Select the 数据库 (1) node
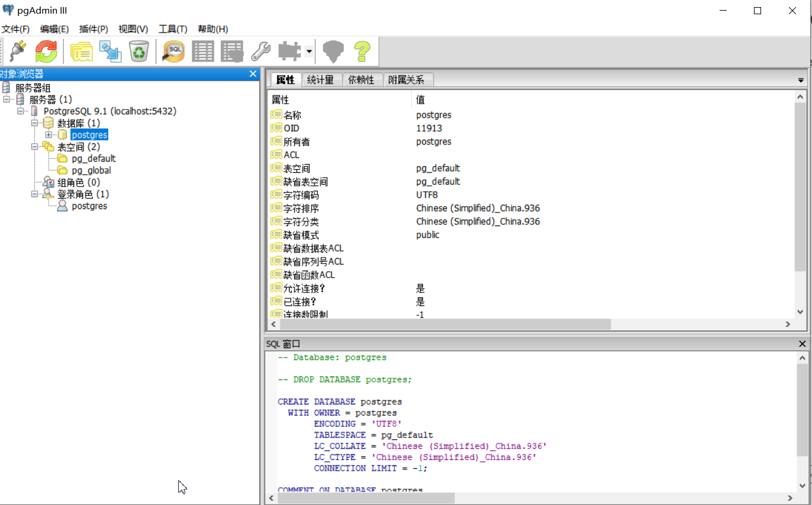 pyautogui.click(x=79, y=123)
